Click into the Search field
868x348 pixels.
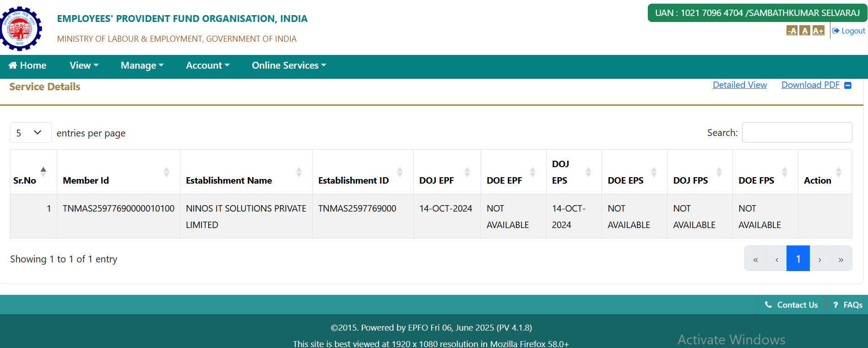[x=797, y=132]
